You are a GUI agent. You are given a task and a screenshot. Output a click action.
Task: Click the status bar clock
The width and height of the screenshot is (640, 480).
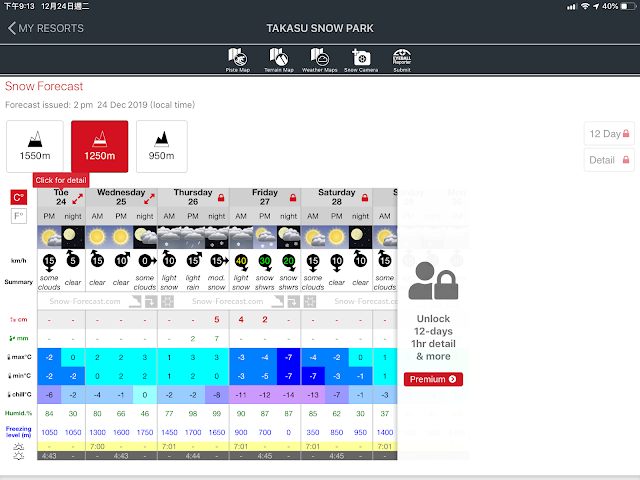[19, 7]
